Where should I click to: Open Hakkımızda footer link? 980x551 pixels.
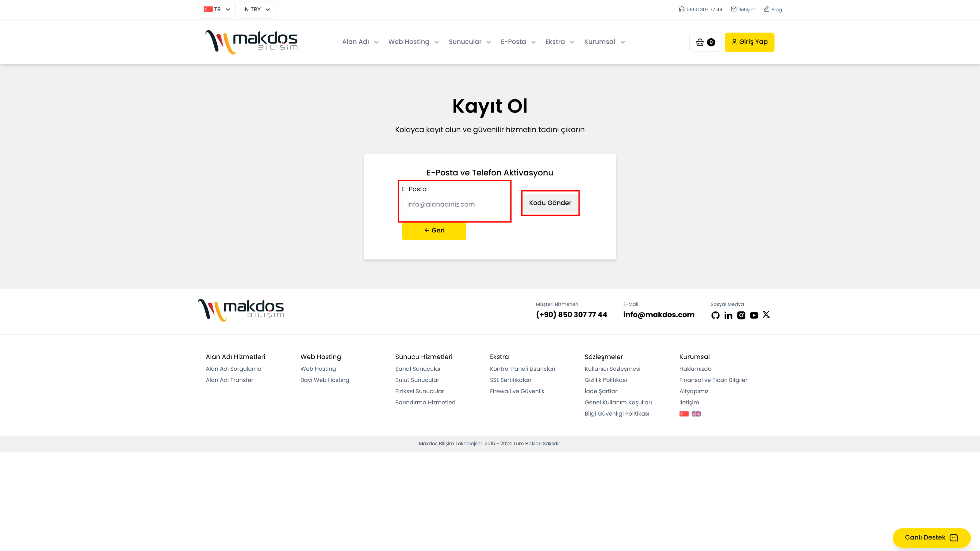(x=695, y=369)
